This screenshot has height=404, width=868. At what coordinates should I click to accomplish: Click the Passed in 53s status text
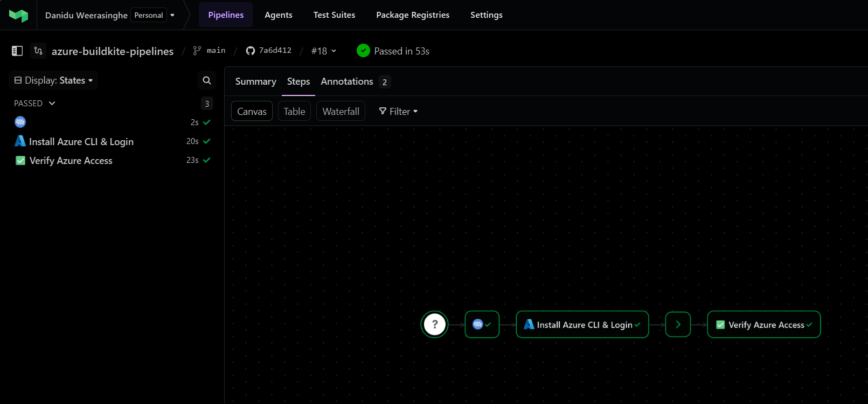click(402, 51)
